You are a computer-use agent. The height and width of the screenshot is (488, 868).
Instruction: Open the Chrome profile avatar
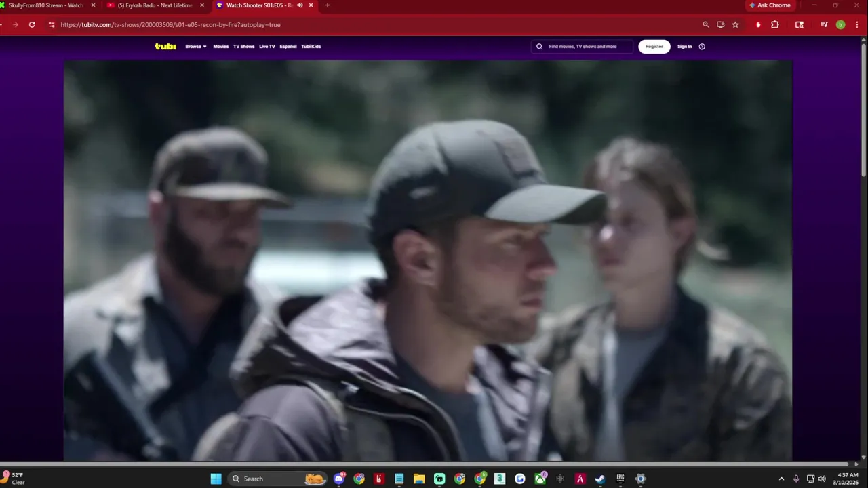coord(841,24)
